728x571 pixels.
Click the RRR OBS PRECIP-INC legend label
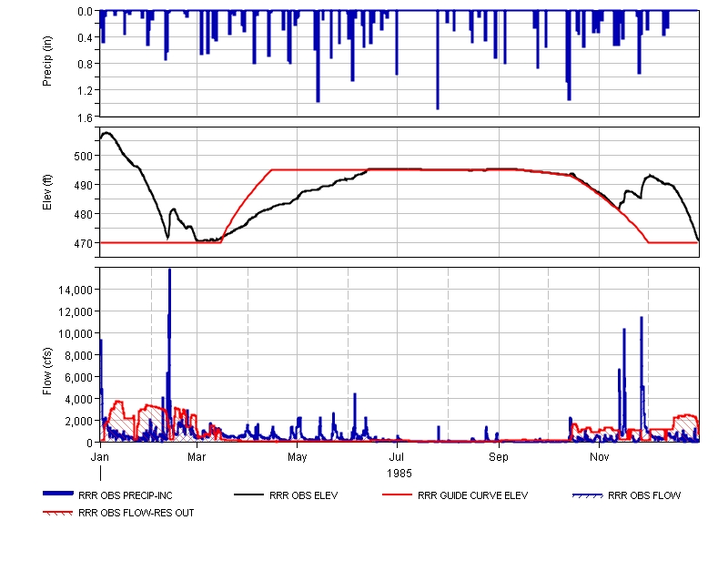126,495
